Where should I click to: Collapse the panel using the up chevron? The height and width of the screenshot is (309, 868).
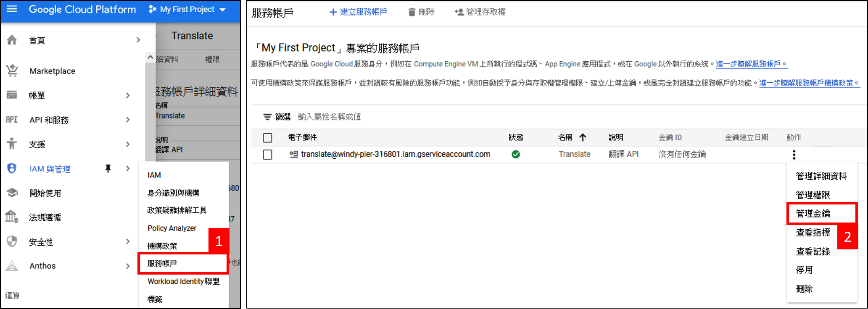(150, 57)
